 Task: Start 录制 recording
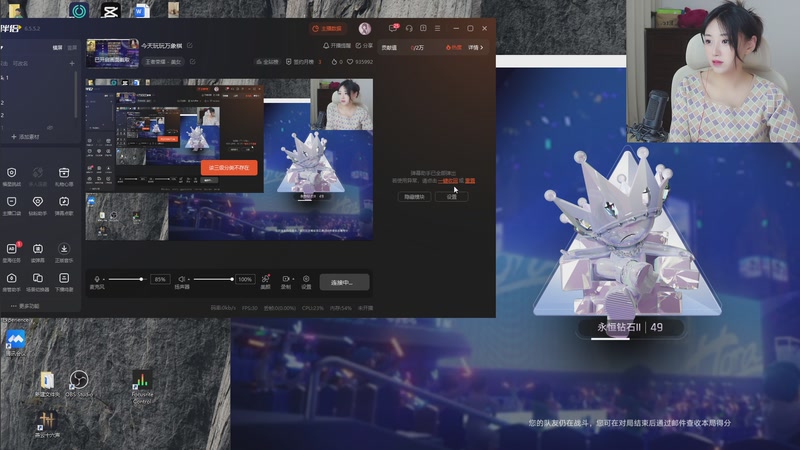pyautogui.click(x=285, y=282)
